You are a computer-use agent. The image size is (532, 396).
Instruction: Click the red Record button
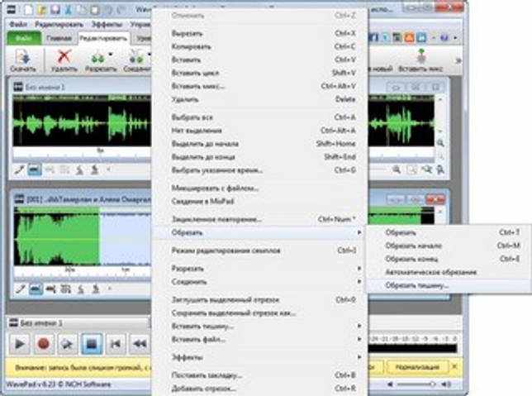click(44, 344)
